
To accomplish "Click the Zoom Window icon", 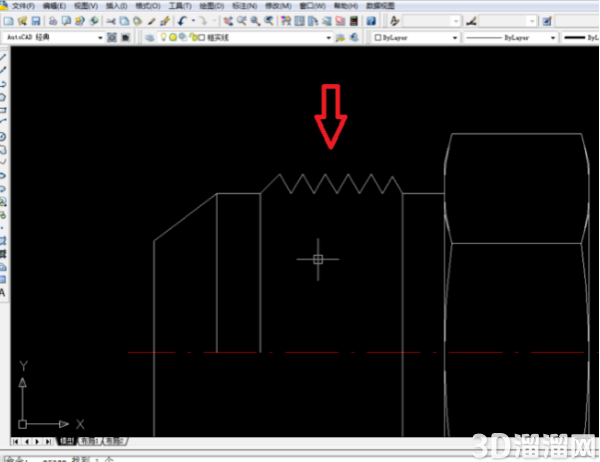I will coord(255,21).
